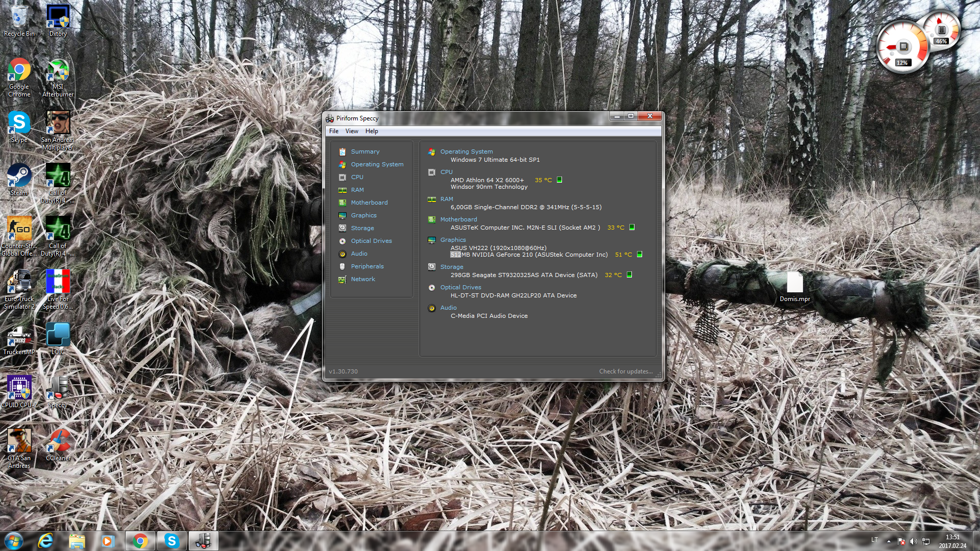Open Network section in sidebar
980x551 pixels.
tap(363, 279)
